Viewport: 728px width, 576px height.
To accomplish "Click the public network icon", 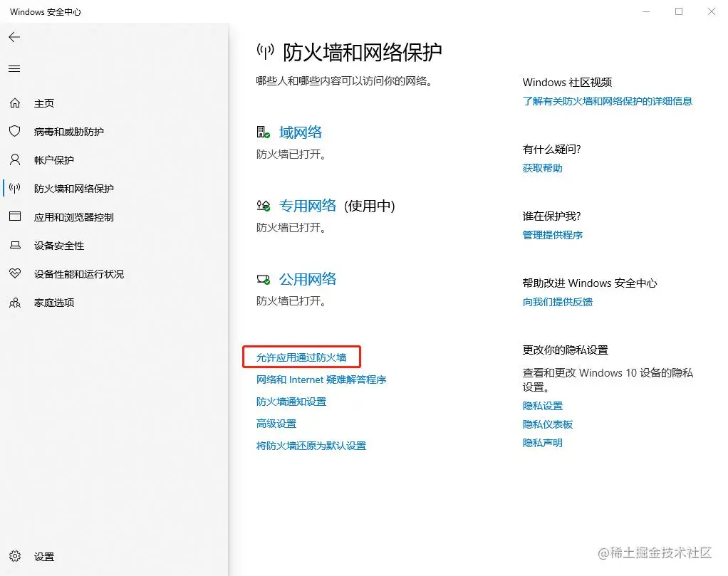I will click(264, 279).
